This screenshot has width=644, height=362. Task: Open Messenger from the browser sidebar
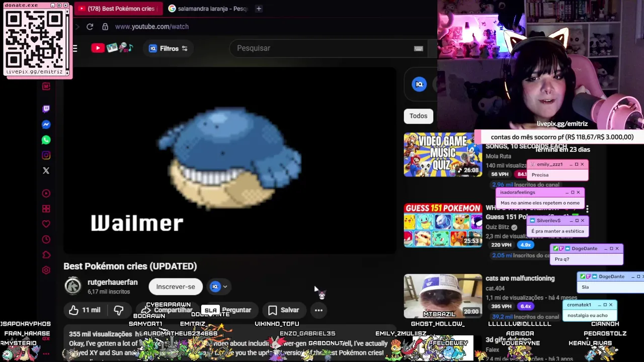(x=46, y=124)
